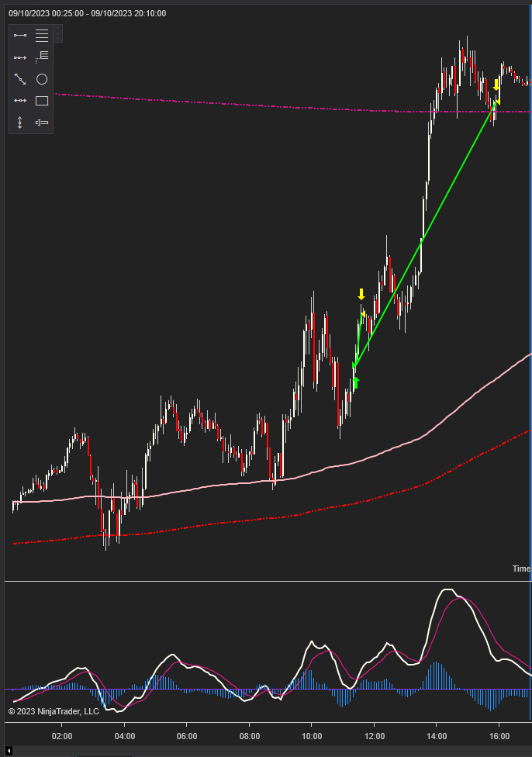Screen dimensions: 532x757
Task: Click the 12:00 time axis label
Action: (375, 736)
